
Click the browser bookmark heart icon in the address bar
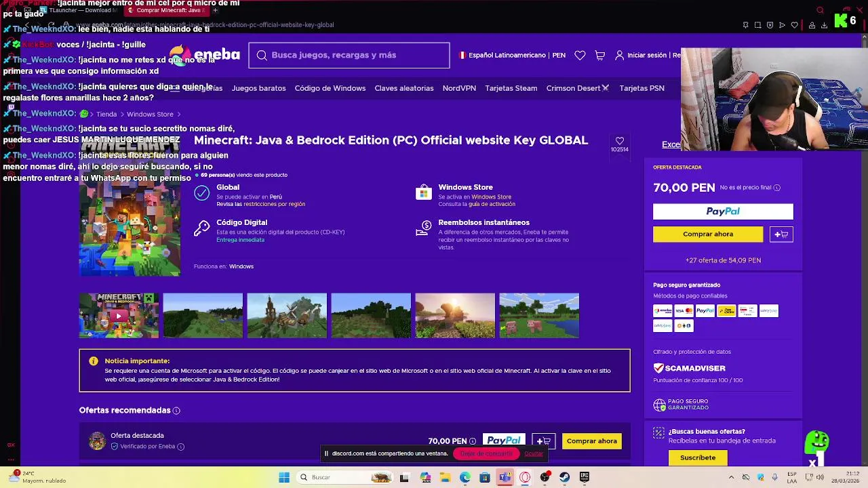coord(794,25)
